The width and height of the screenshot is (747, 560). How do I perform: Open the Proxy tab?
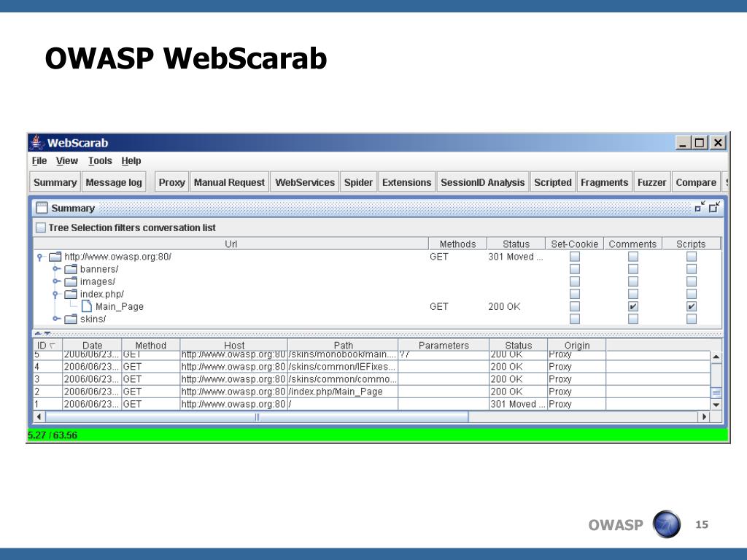(171, 182)
